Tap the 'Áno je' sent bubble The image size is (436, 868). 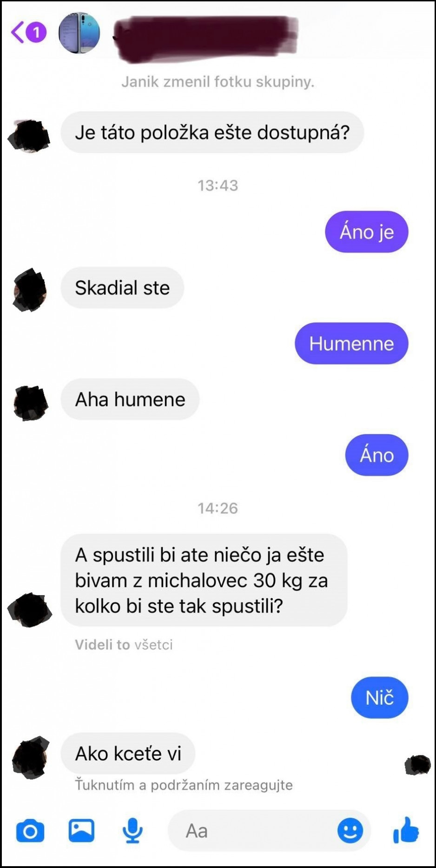[x=366, y=232]
